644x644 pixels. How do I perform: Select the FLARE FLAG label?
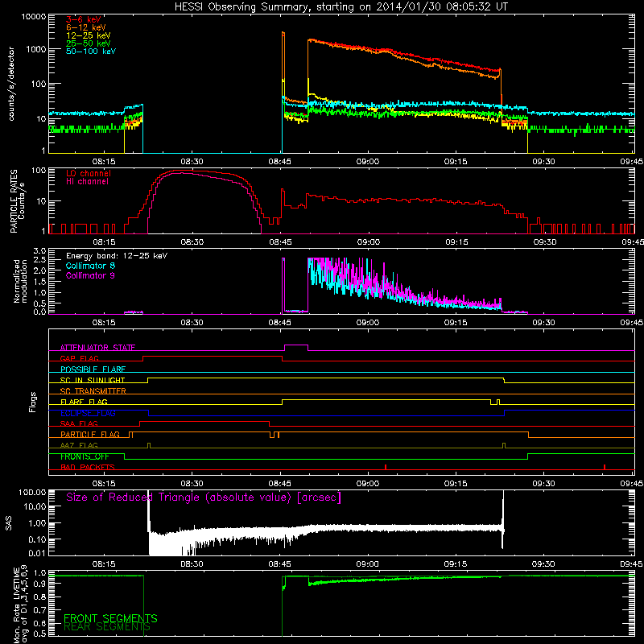point(84,402)
